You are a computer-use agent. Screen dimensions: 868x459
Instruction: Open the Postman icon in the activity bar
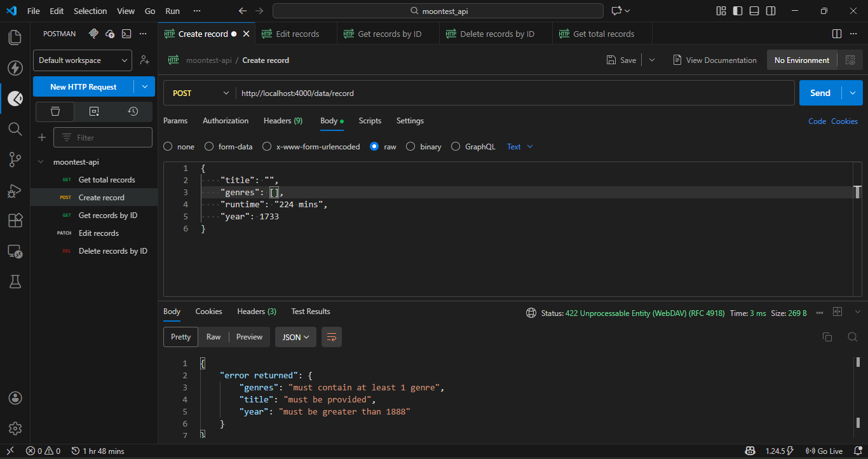tap(15, 99)
